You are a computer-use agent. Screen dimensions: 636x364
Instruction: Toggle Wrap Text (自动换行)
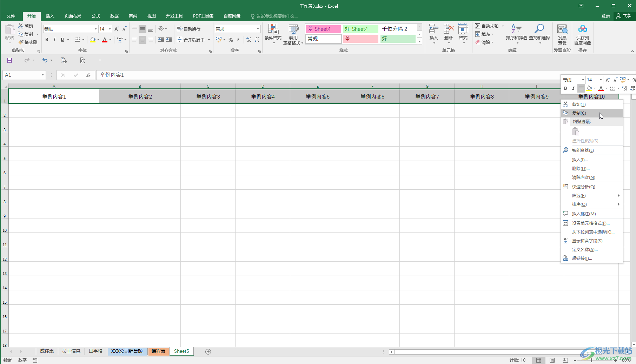click(x=188, y=29)
